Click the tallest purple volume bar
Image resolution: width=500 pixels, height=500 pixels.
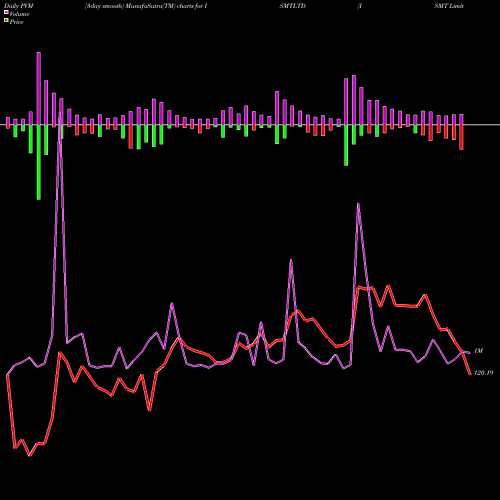39,88
